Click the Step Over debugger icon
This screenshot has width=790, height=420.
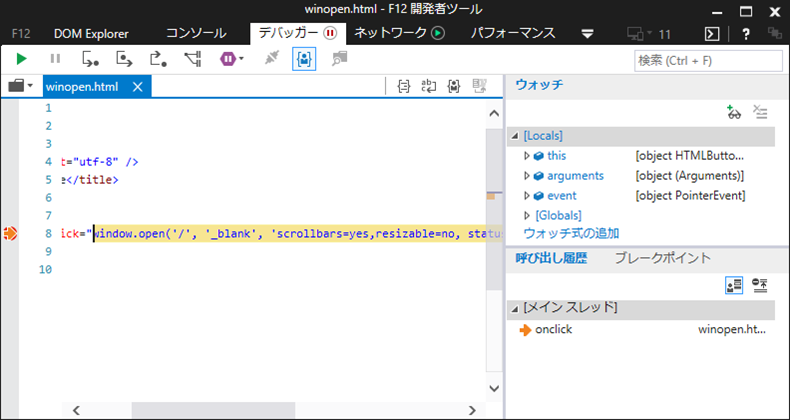coord(125,60)
